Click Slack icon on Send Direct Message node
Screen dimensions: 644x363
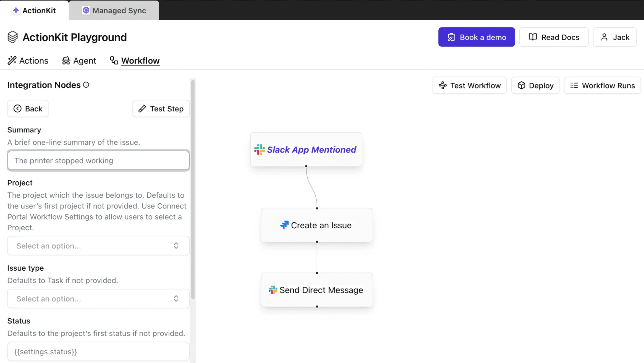[273, 290]
